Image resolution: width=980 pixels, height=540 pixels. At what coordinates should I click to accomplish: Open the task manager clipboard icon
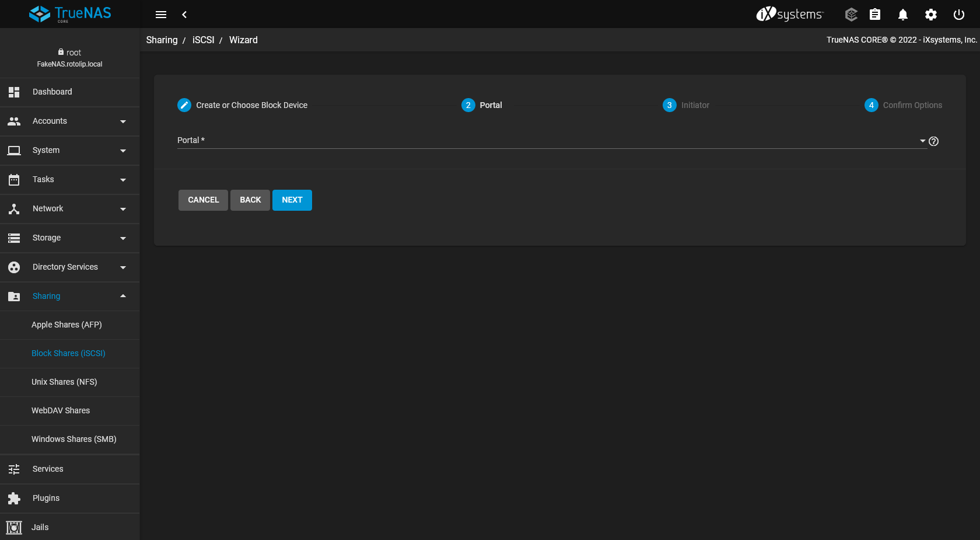tap(875, 15)
